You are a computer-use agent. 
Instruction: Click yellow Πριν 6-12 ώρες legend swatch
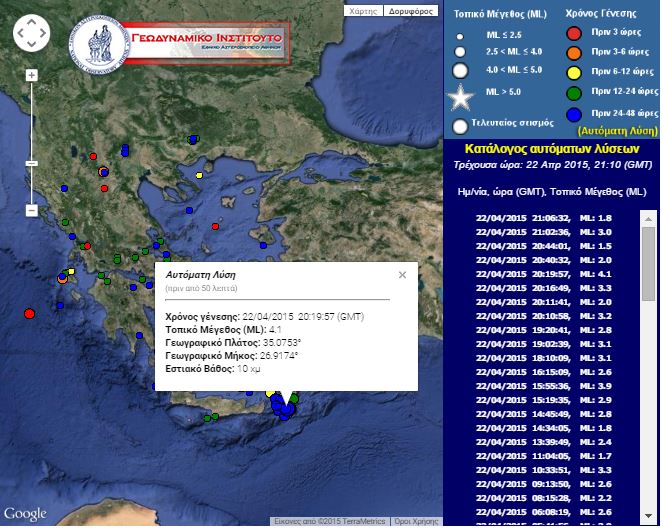coord(574,73)
